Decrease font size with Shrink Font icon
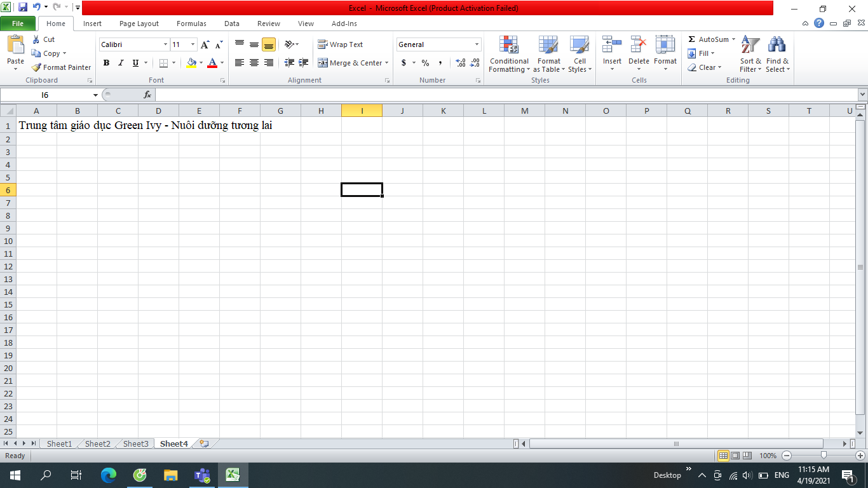 (x=219, y=44)
